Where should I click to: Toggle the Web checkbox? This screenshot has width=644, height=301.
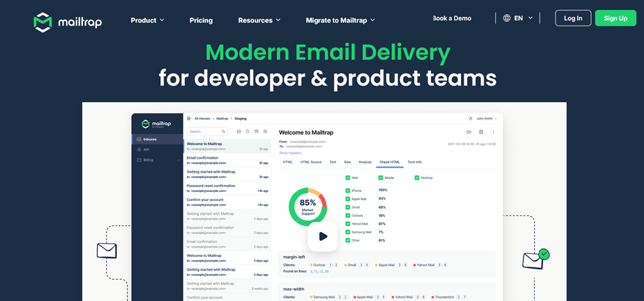(348, 177)
